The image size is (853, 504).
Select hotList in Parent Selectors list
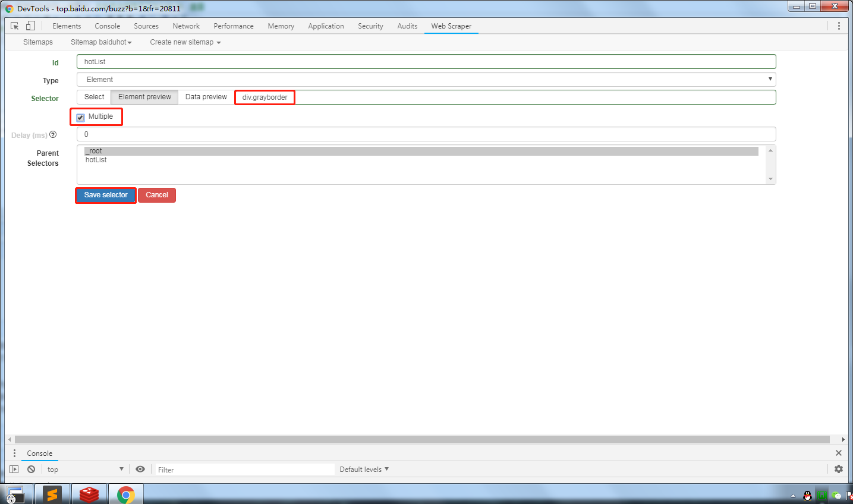pyautogui.click(x=421, y=160)
